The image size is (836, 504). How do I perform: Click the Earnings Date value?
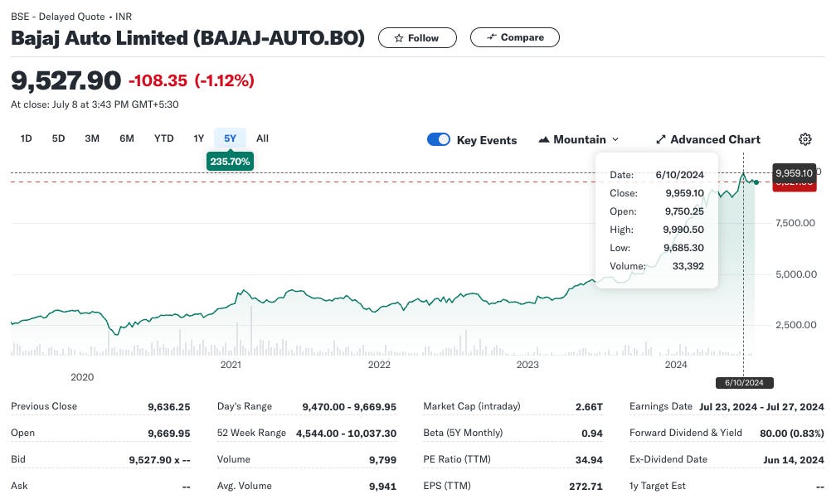(x=761, y=407)
